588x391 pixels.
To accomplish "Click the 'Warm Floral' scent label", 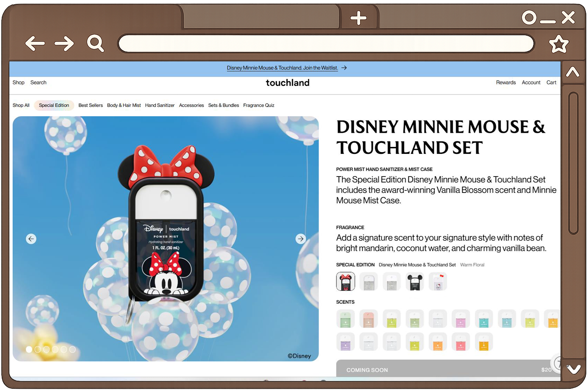I will (472, 265).
